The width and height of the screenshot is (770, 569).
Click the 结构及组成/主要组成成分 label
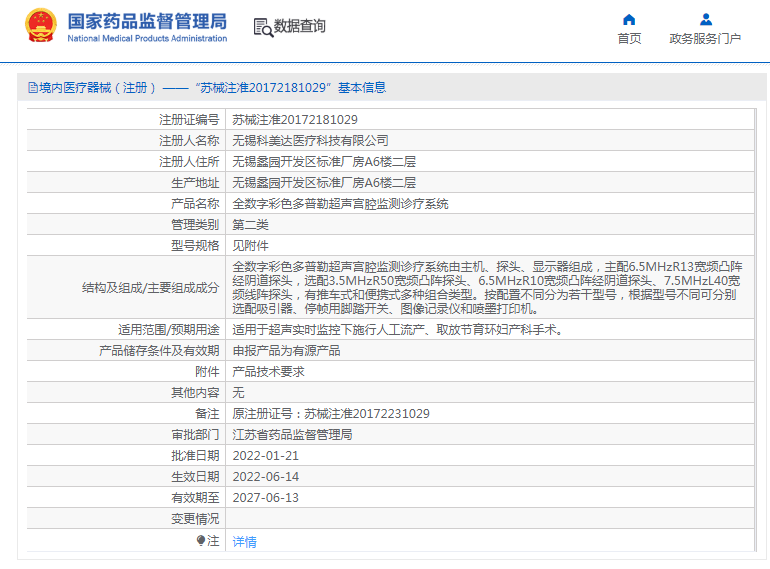(151, 288)
